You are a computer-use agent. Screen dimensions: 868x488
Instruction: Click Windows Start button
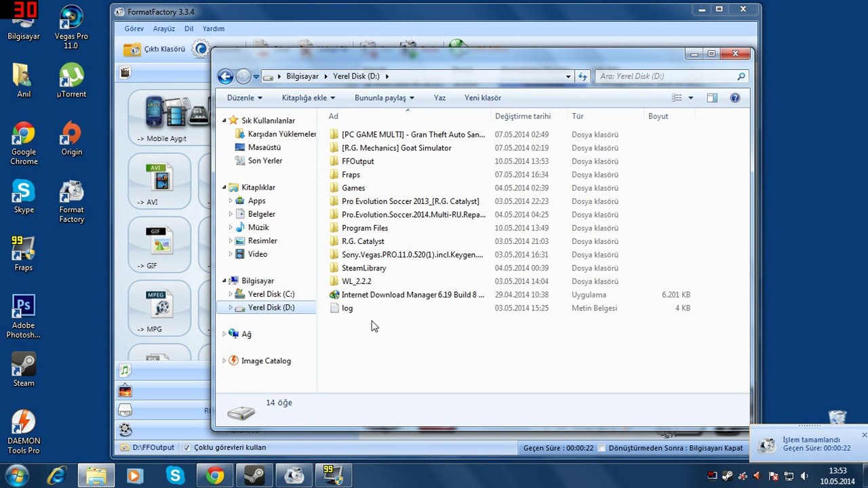pyautogui.click(x=16, y=475)
